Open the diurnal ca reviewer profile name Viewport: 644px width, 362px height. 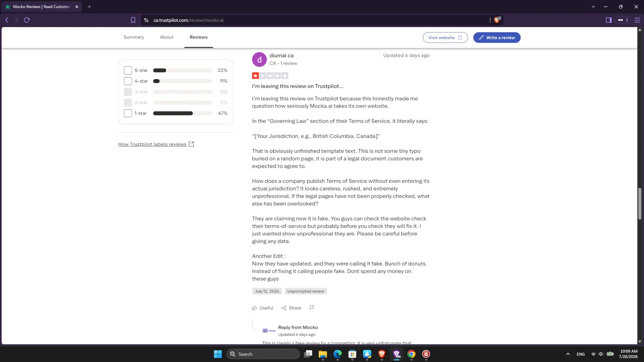(x=281, y=56)
